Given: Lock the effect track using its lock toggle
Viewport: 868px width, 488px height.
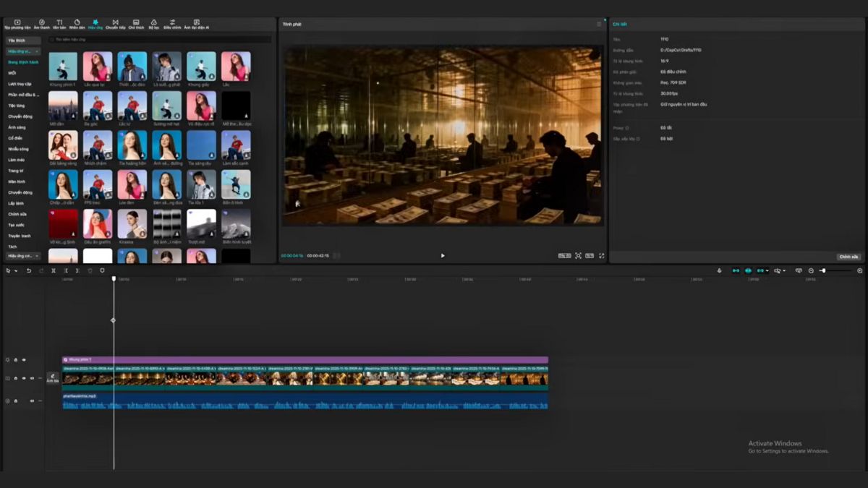Looking at the screenshot, I should pos(16,359).
